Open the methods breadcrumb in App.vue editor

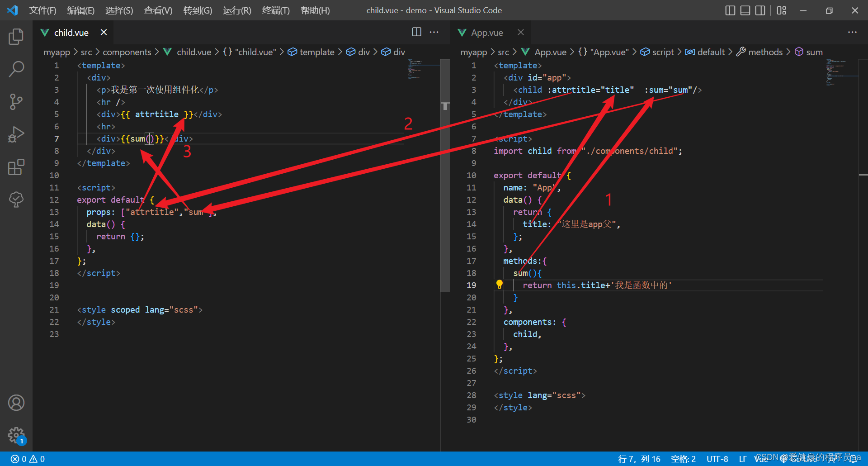[x=759, y=52]
